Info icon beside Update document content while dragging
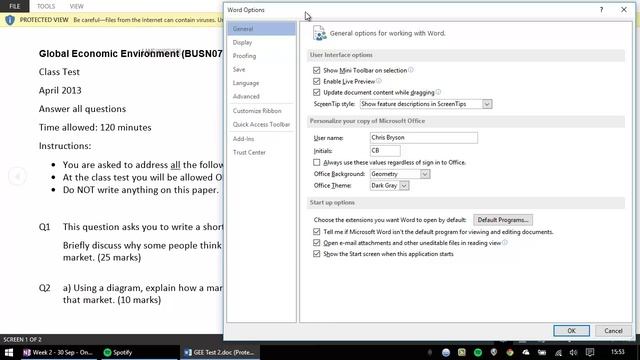Image resolution: width=640 pixels, height=360 pixels. point(438,92)
